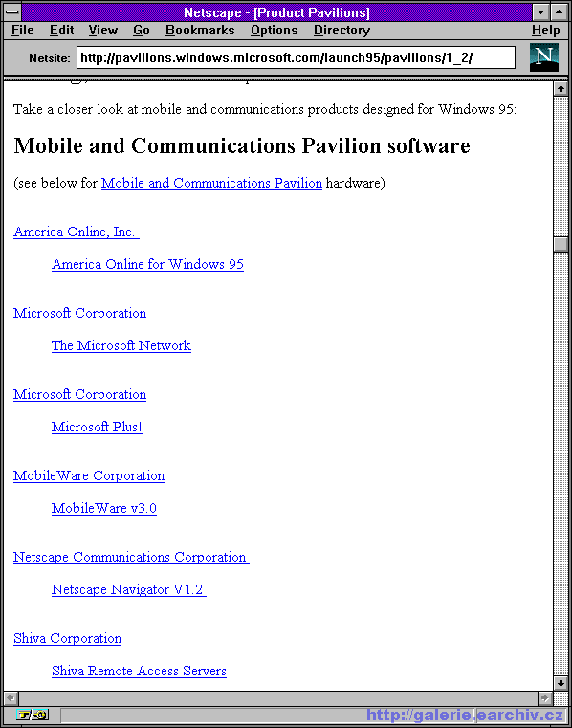This screenshot has width=572, height=728.
Task: Open the File menu
Action: pos(23,31)
